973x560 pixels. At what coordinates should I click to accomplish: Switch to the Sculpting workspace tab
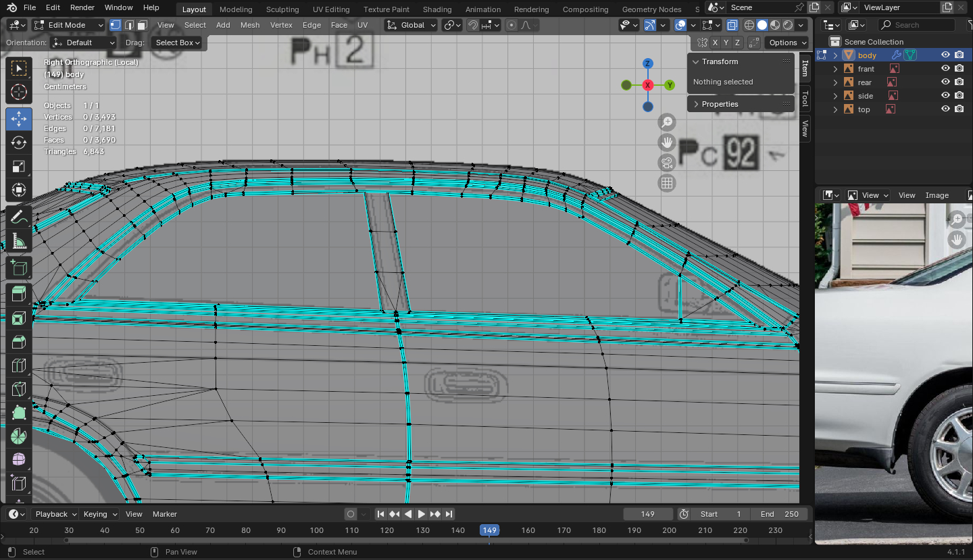tap(282, 9)
